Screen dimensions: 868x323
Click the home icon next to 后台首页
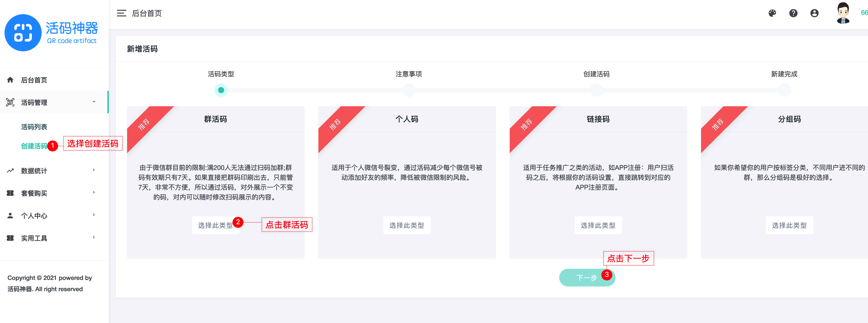coord(10,80)
